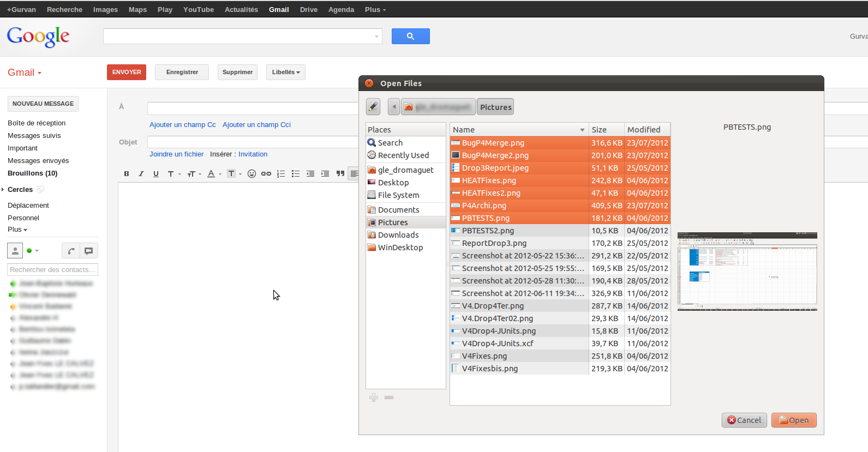Open search options dropdown arrow

(376, 37)
